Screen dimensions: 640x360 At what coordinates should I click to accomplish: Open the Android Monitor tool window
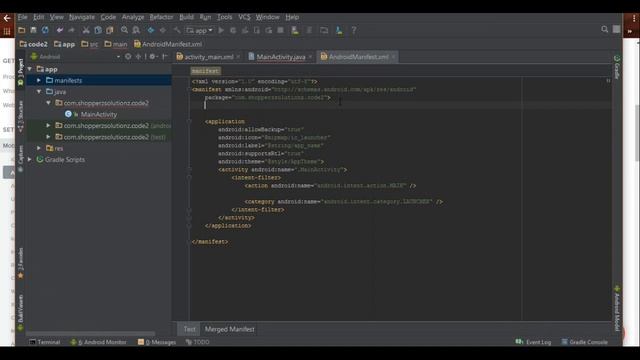coord(98,342)
